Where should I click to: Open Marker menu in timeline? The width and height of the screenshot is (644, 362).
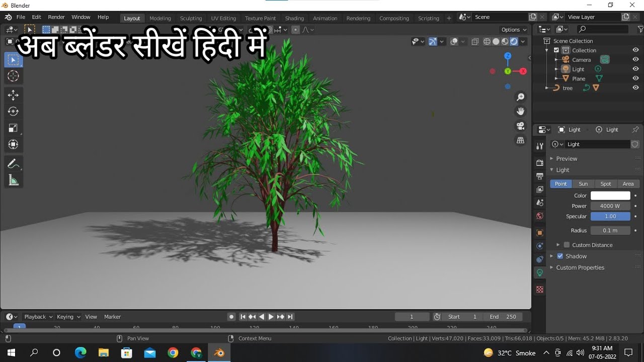[113, 317]
